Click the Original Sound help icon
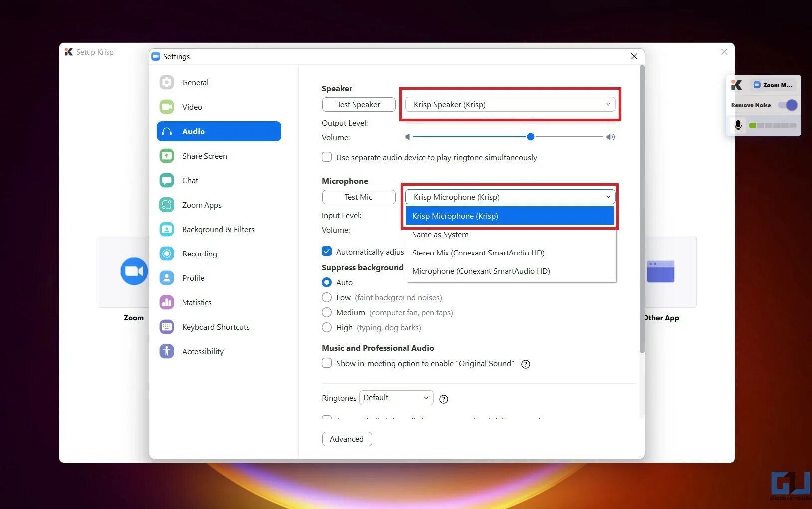This screenshot has height=509, width=812. pos(526,364)
